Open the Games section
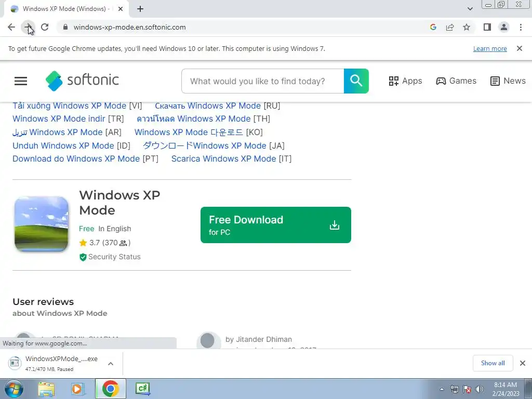This screenshot has width=532, height=399. click(456, 81)
